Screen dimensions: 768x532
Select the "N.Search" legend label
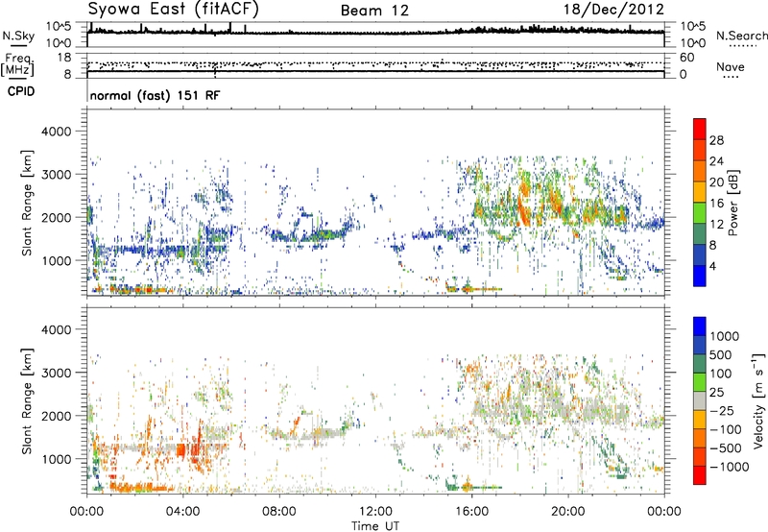(x=741, y=36)
